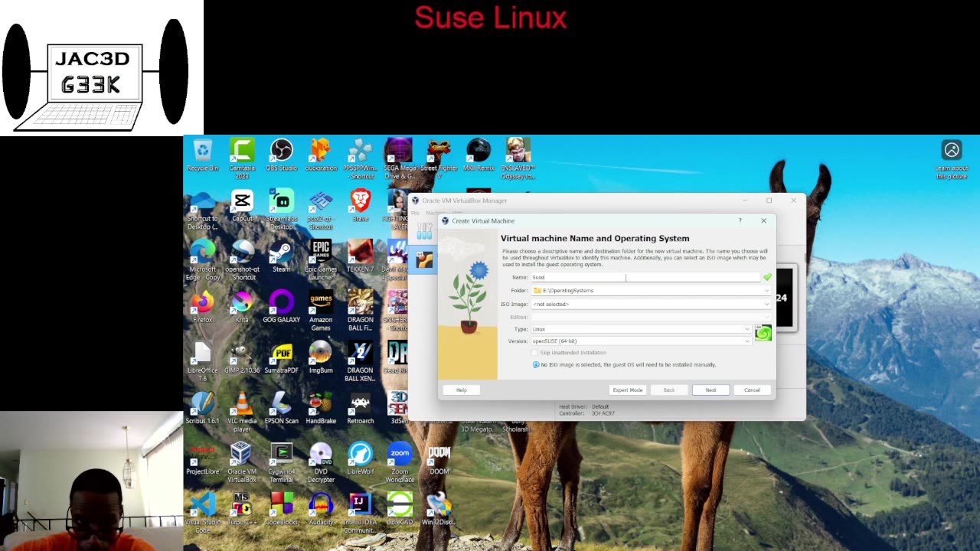Open the ProjectLibre desktop icon
This screenshot has width=980, height=551.
[202, 458]
